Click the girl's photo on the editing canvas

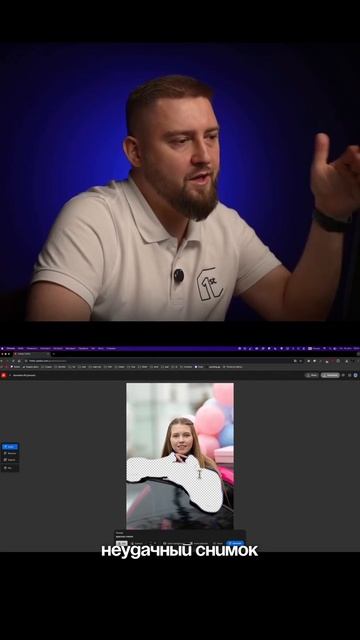tap(180, 456)
